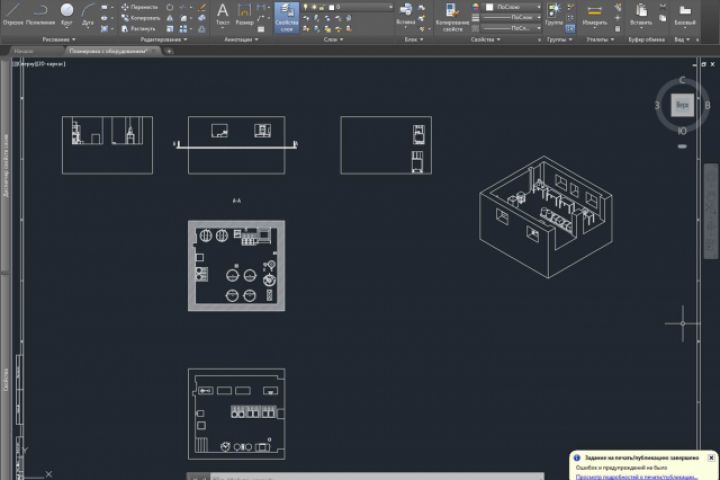Click the viewport controls label at top-left
Screen dimensions: 720x480
coord(39,64)
